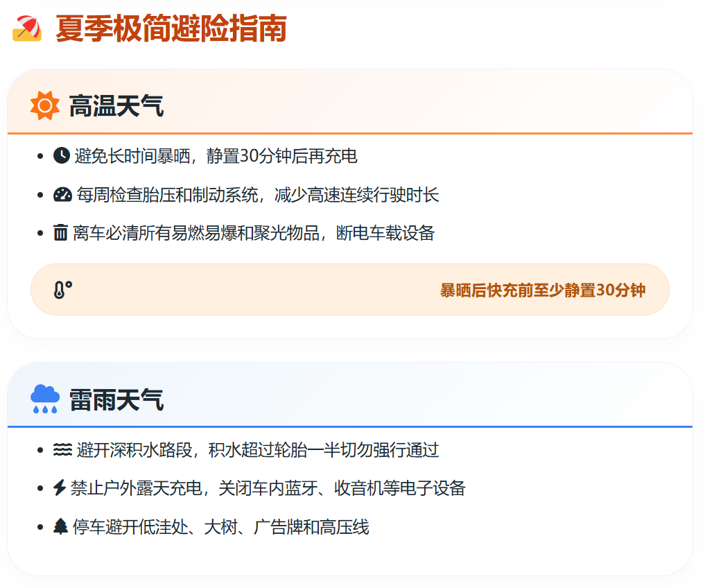The height and width of the screenshot is (588, 705).
Task: Click the thermometer icon in the highlight bar
Action: [x=63, y=290]
